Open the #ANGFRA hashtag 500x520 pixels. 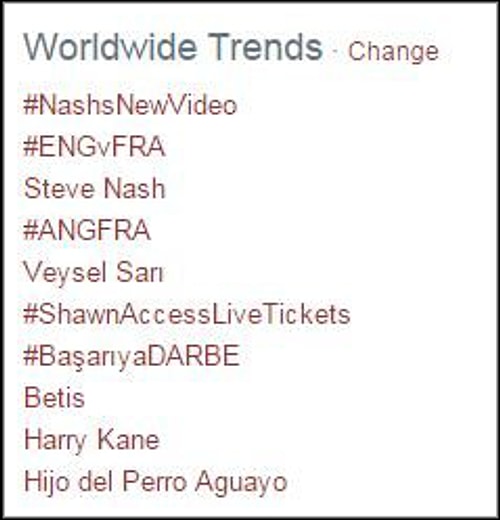point(87,230)
